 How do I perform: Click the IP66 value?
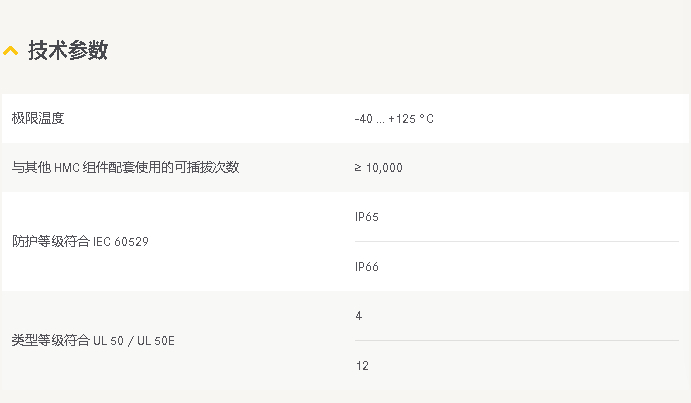367,266
